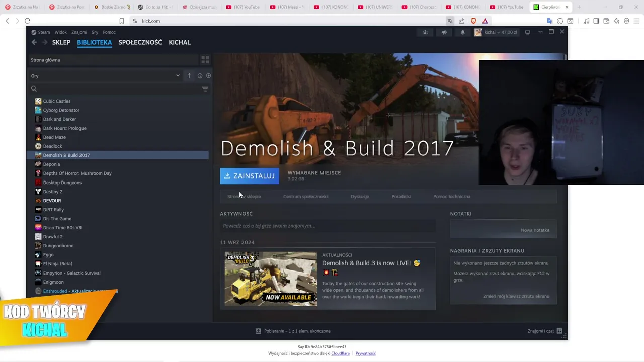Open the Dyskusje link
This screenshot has height=362, width=644.
click(360, 196)
